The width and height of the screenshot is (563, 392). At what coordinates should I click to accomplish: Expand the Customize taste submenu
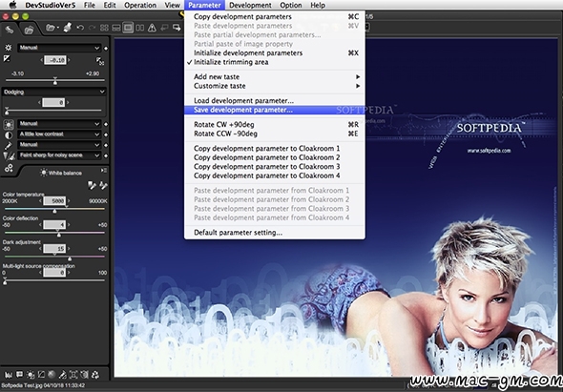pos(274,86)
